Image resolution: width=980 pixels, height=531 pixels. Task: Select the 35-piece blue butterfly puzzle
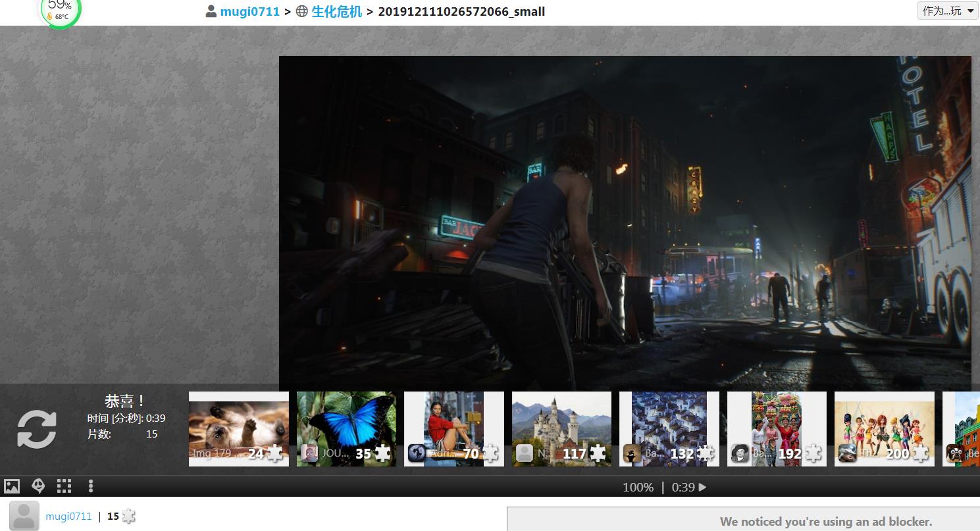pyautogui.click(x=346, y=428)
